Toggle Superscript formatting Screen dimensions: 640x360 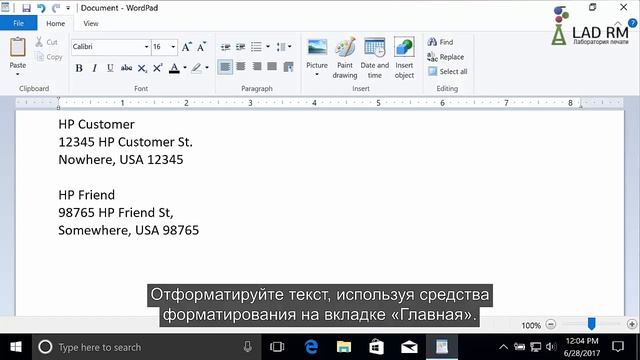tap(158, 68)
